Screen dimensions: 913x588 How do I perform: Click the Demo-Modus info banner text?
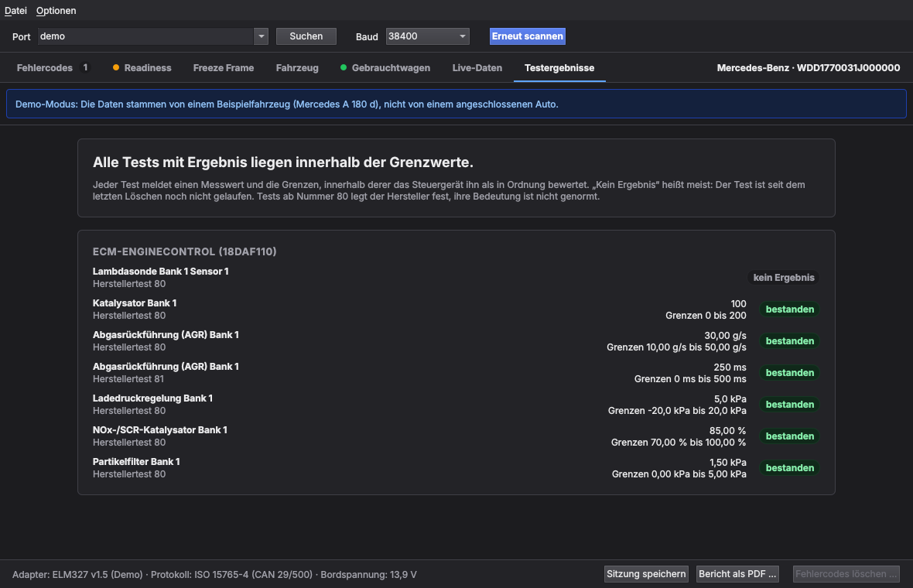coord(286,104)
